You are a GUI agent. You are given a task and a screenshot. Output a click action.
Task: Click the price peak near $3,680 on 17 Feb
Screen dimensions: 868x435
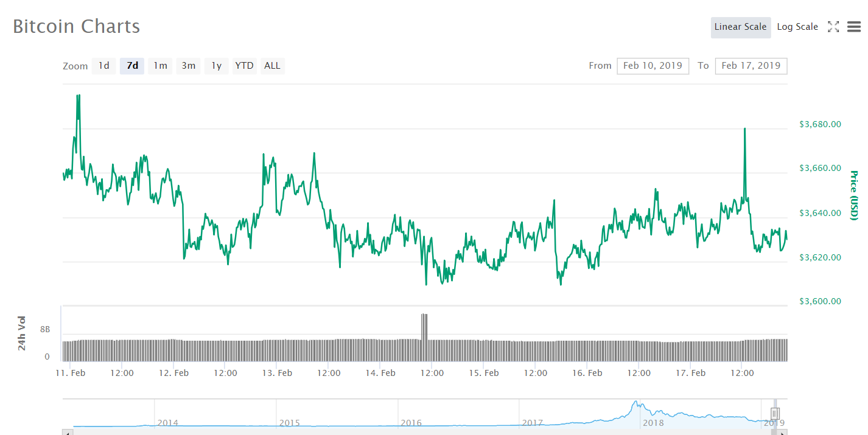point(744,129)
